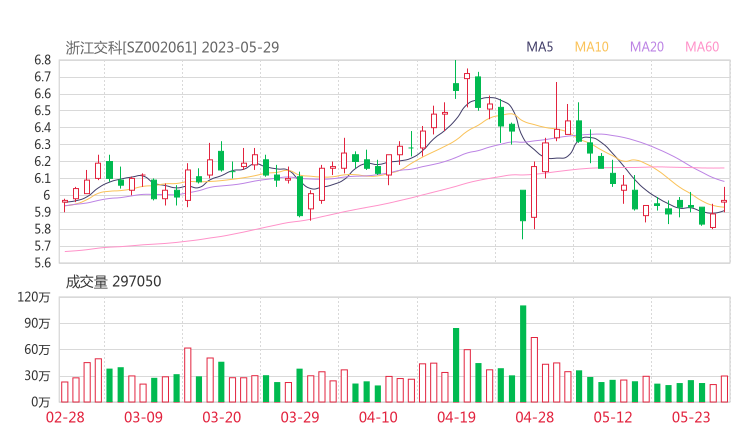
Task: Click the 6.8 price axis label
Action: click(42, 60)
